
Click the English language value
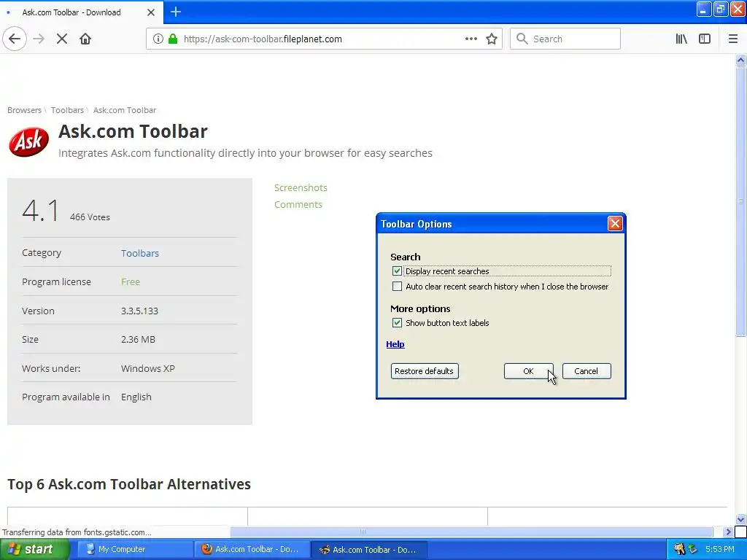click(136, 397)
